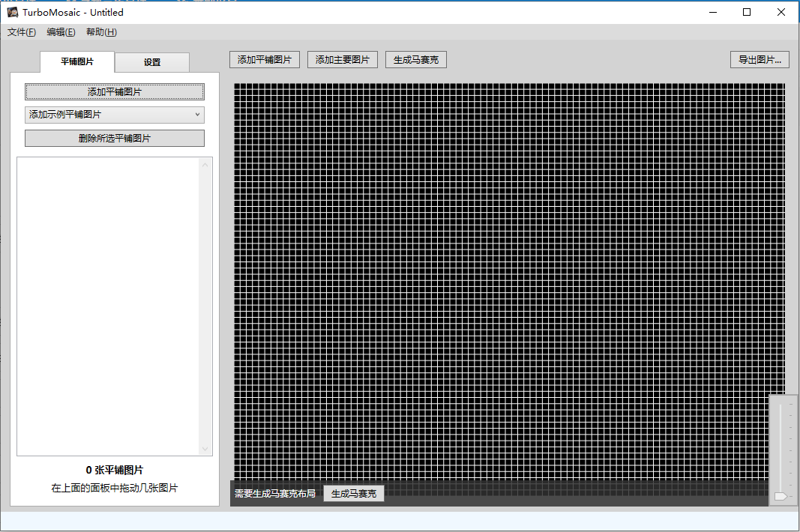Click 生成马赛克 button in bottom bar
800x532 pixels.
pos(354,494)
